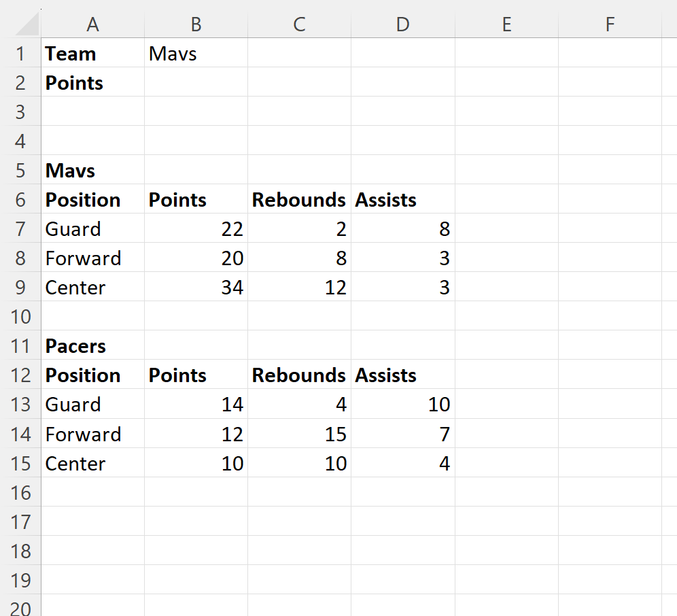The height and width of the screenshot is (616, 677).
Task: Select the row 19 header
Action: click(x=20, y=580)
